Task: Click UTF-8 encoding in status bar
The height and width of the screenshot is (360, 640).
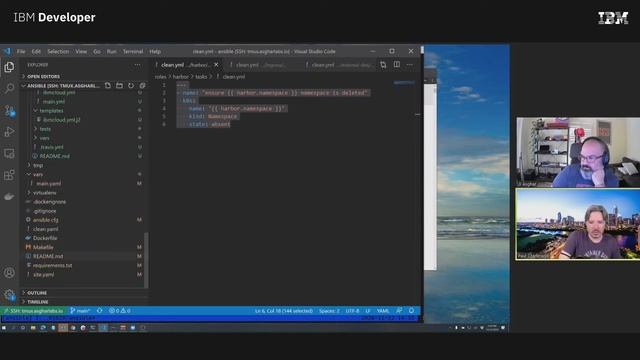Action: point(352,311)
